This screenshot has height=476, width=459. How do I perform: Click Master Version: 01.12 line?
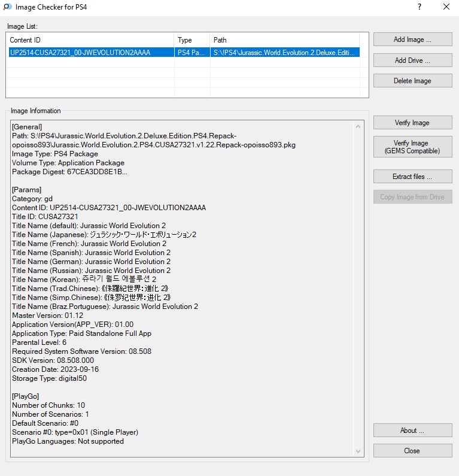(x=48, y=316)
